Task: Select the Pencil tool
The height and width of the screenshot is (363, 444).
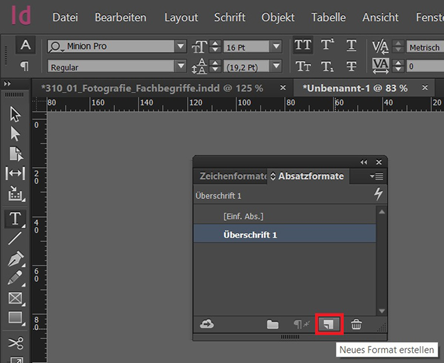Action: 15,278
